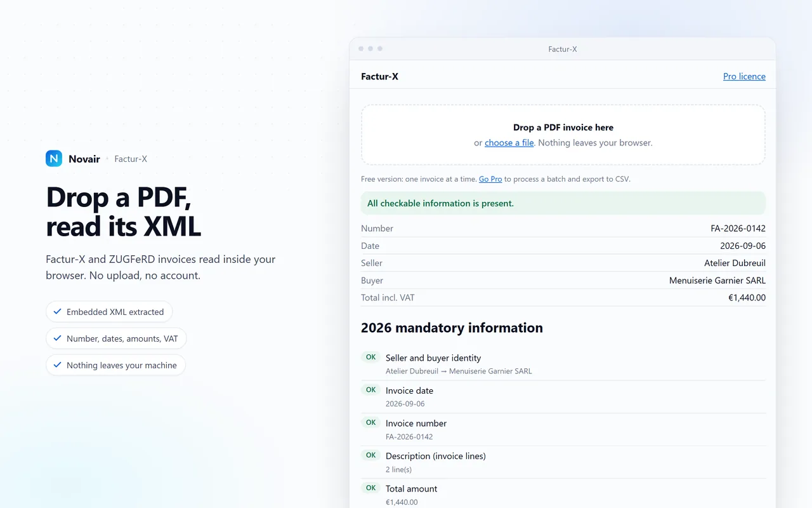Click the "Drop a PDF invoice here" drop zone
Image resolution: width=812 pixels, height=508 pixels.
click(563, 135)
